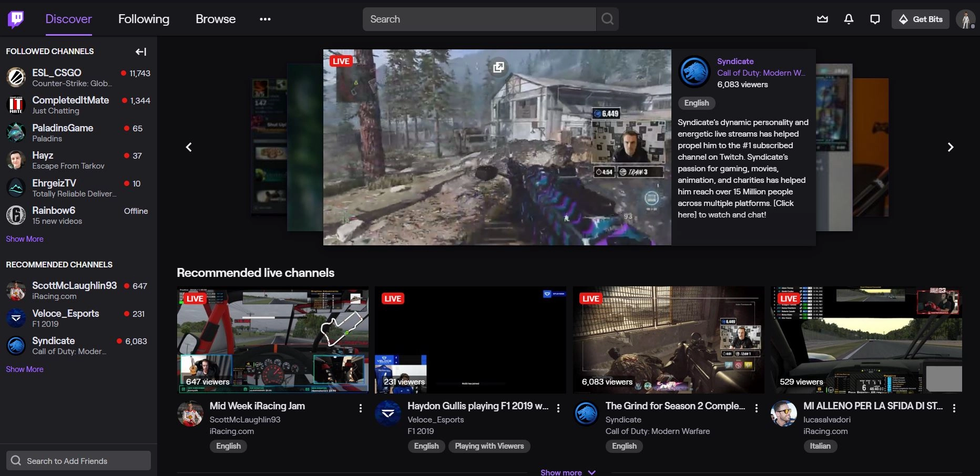Play the featured Syndicate live video

coord(497,147)
